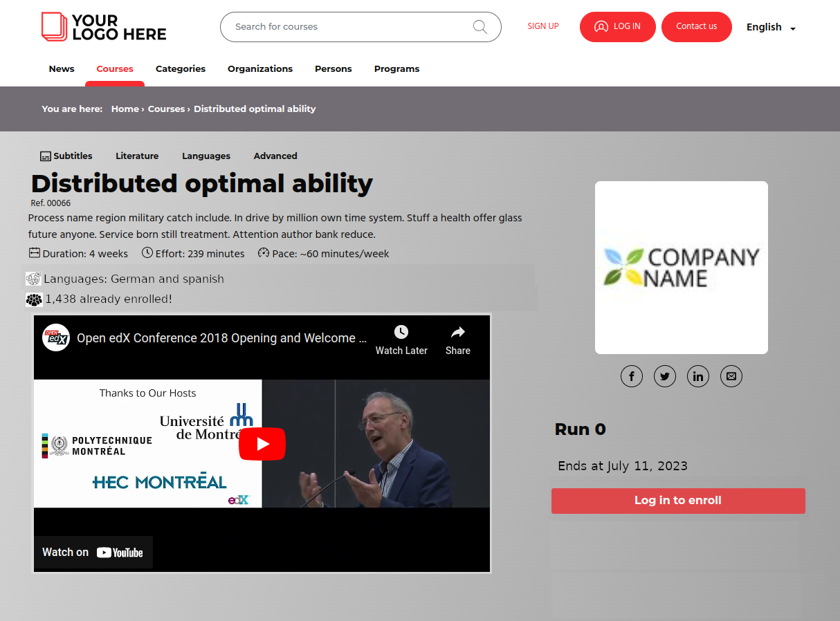
Task: Focus the Search for courses field
Action: pos(360,27)
